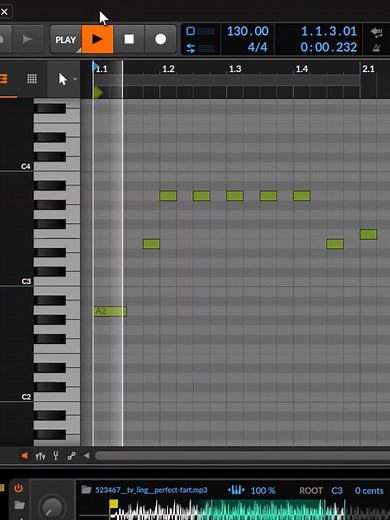Toggle the arrow-with-notes icon above the metronome

(x=377, y=32)
